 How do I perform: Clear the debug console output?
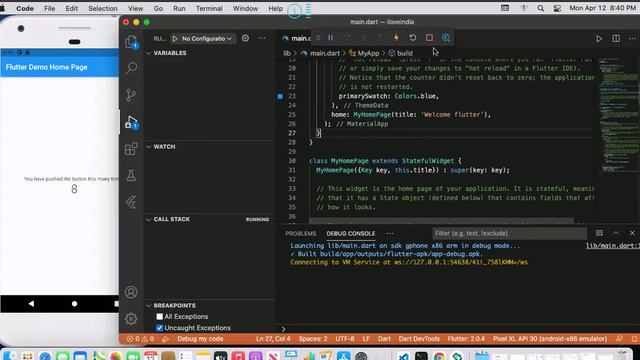pos(599,233)
